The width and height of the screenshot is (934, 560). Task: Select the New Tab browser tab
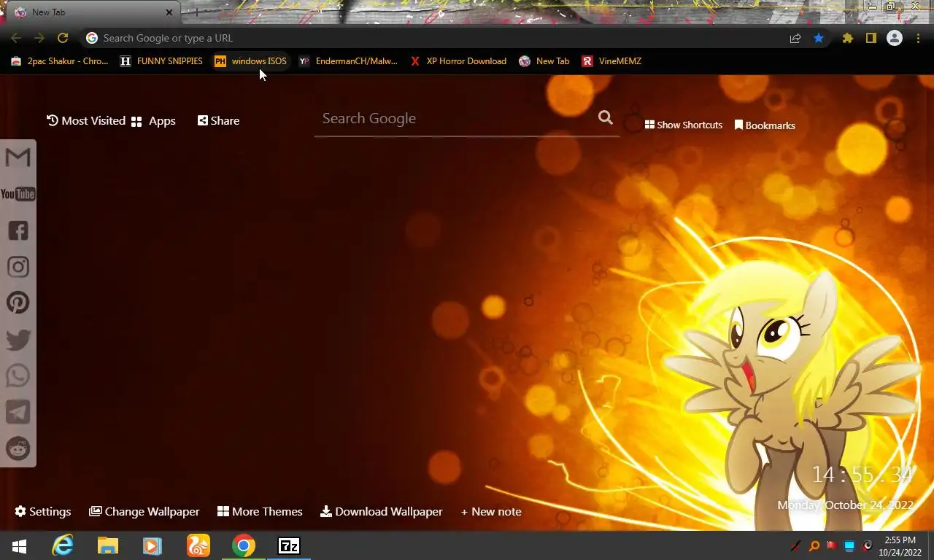[x=91, y=12]
